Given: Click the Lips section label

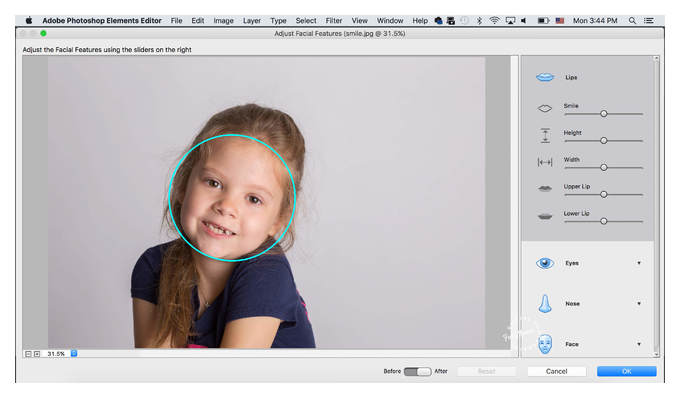Looking at the screenshot, I should pyautogui.click(x=571, y=78).
